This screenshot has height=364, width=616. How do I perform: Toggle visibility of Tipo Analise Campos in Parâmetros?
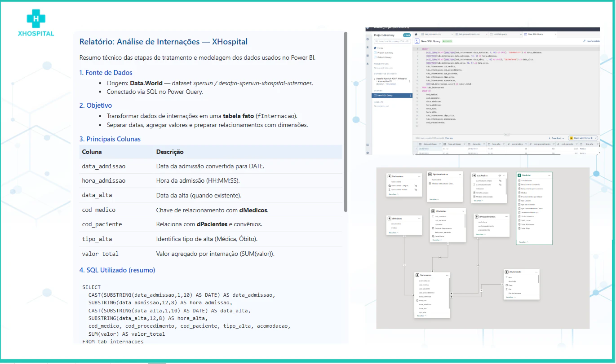pos(416,185)
